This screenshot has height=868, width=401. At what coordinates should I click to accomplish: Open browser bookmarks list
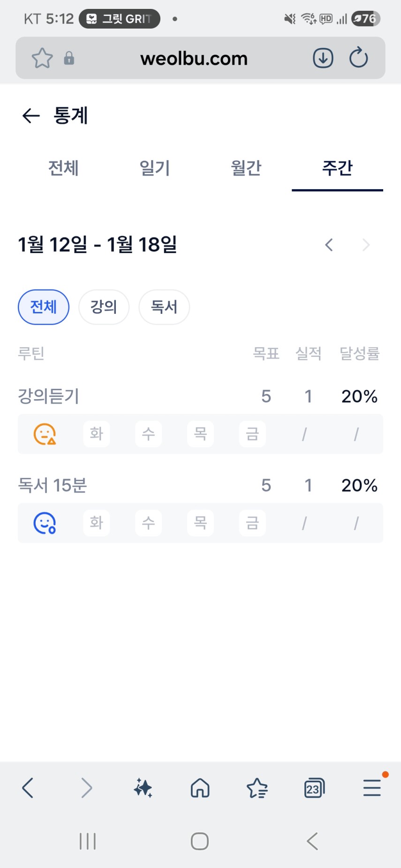click(x=257, y=788)
